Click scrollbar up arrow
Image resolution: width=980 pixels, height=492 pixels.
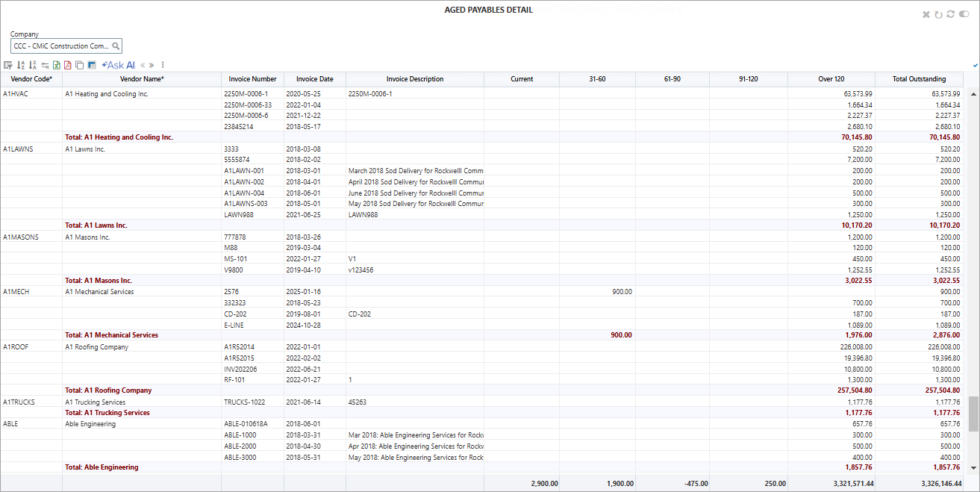tap(973, 94)
